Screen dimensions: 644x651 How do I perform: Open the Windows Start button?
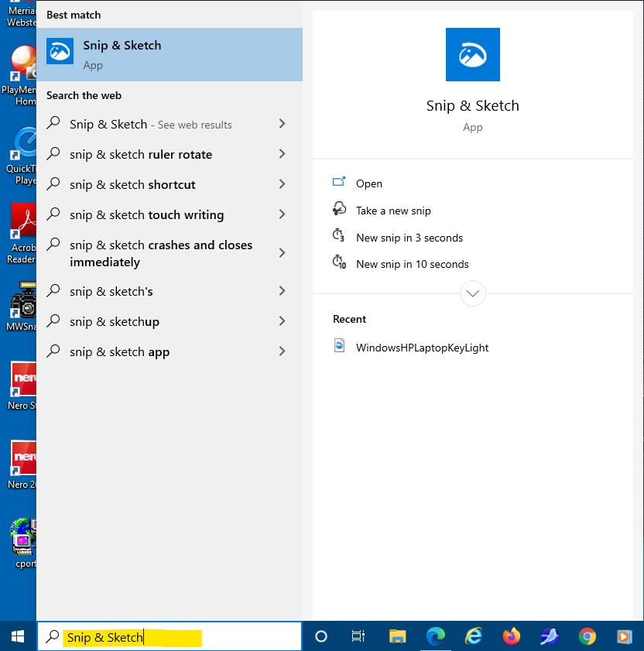pyautogui.click(x=18, y=636)
